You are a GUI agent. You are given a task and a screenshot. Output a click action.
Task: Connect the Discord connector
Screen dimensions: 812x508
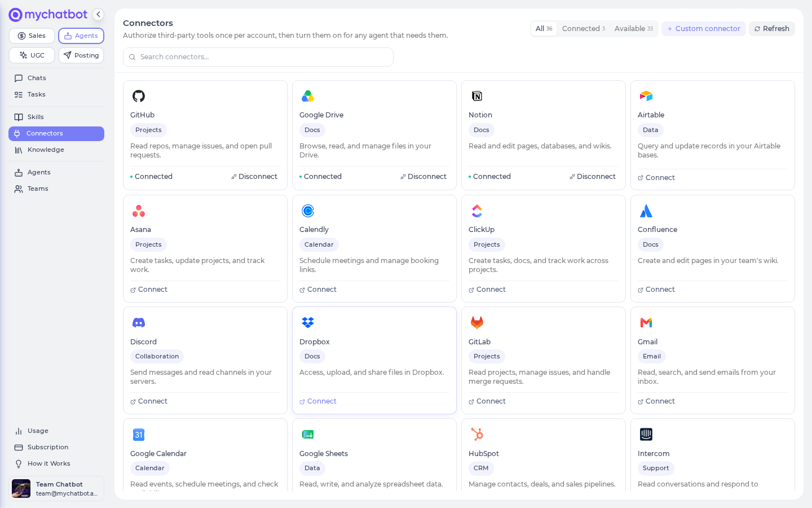(149, 401)
